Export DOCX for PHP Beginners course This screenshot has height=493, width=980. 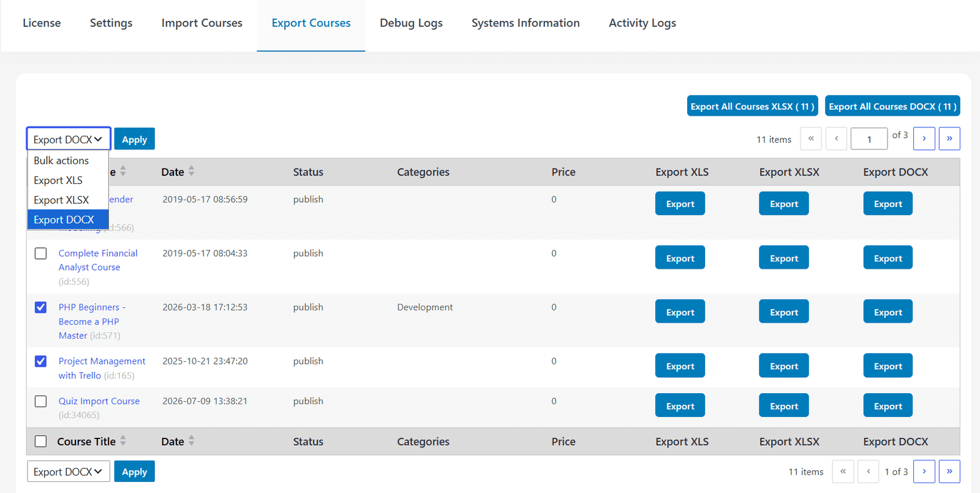(888, 312)
